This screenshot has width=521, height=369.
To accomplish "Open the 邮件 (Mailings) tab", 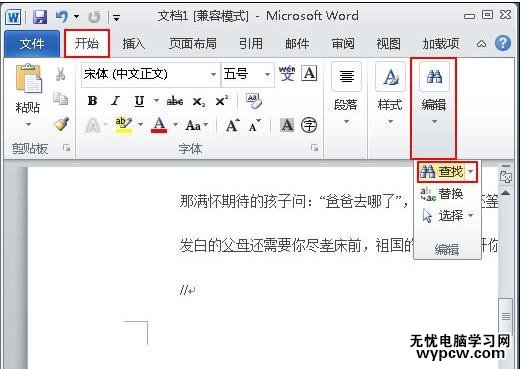I will coord(297,44).
